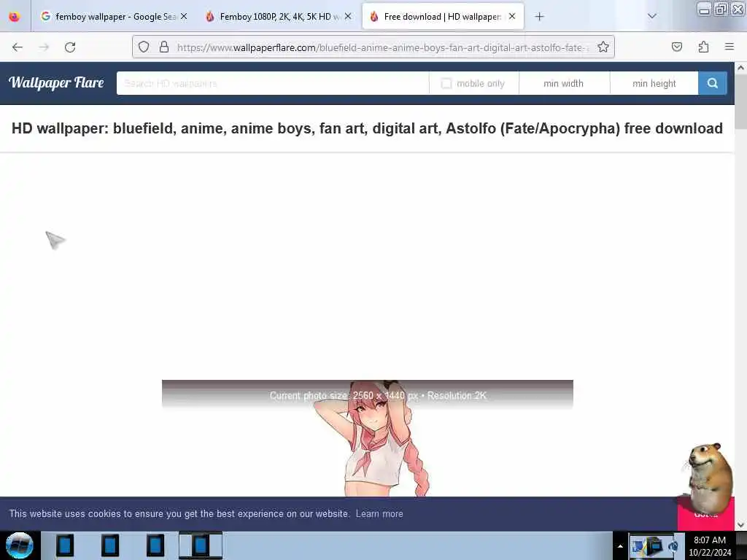Open the second taskbar application icon
The image size is (747, 560).
tap(110, 545)
